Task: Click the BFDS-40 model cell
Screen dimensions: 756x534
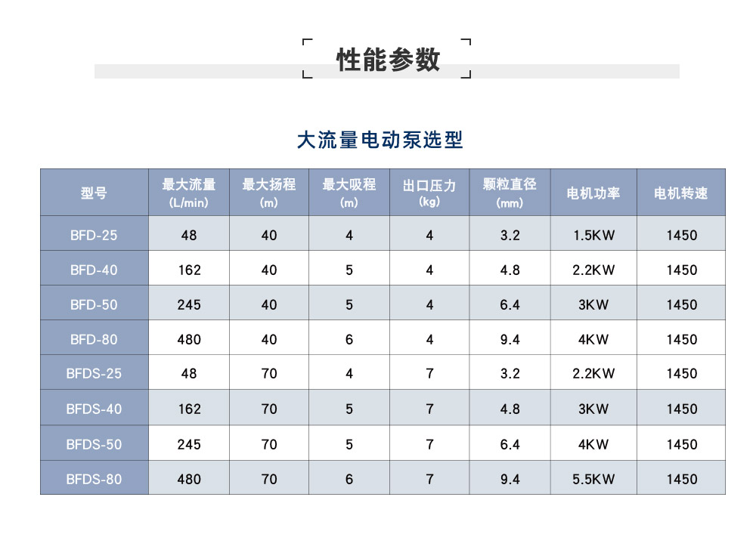Action: pos(94,409)
